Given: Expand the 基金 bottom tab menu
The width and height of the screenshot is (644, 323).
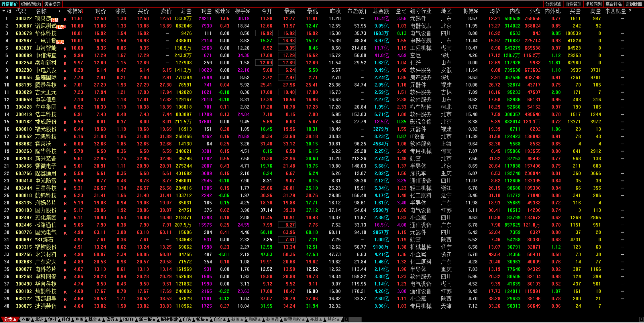Looking at the screenshot, I should (x=94, y=319).
